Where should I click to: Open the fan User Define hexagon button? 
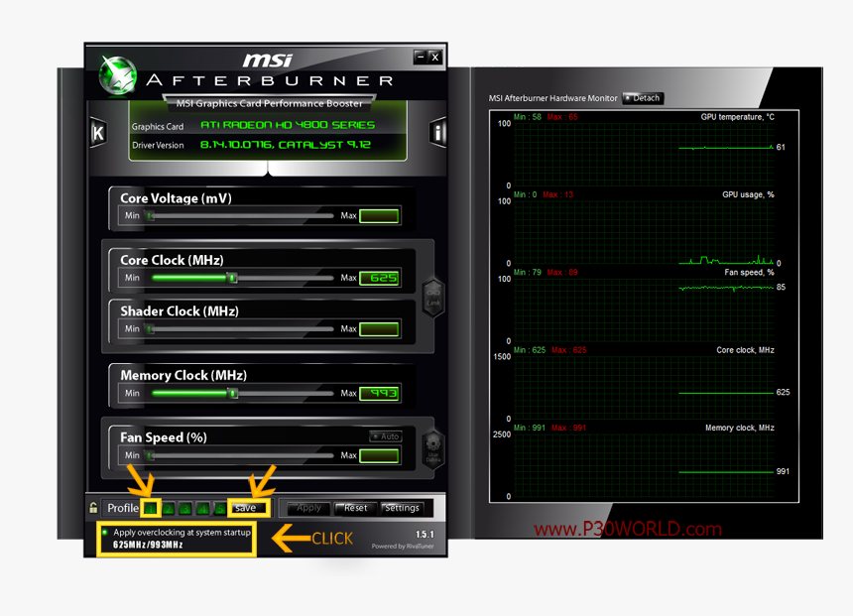(433, 449)
